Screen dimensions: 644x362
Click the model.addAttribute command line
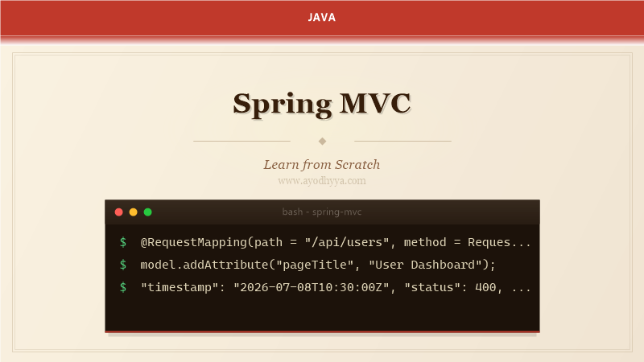[318, 265]
